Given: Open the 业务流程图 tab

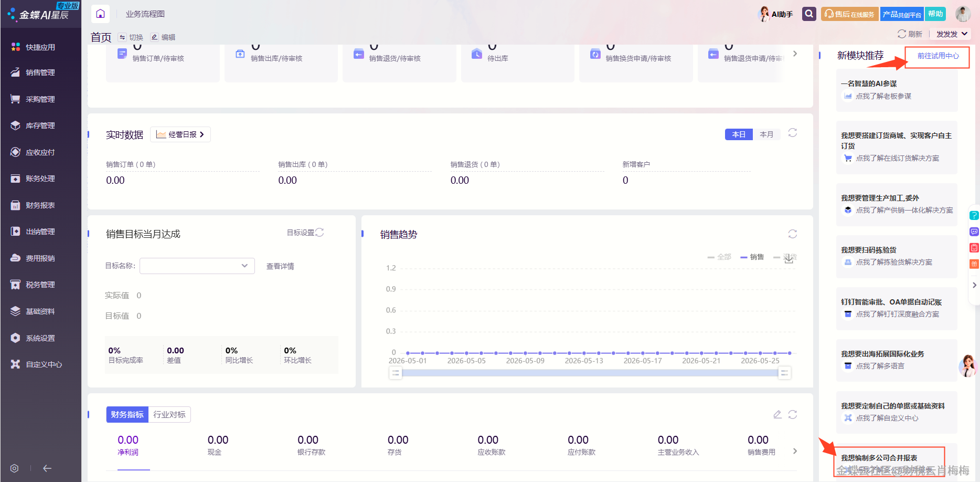Looking at the screenshot, I should pos(145,14).
